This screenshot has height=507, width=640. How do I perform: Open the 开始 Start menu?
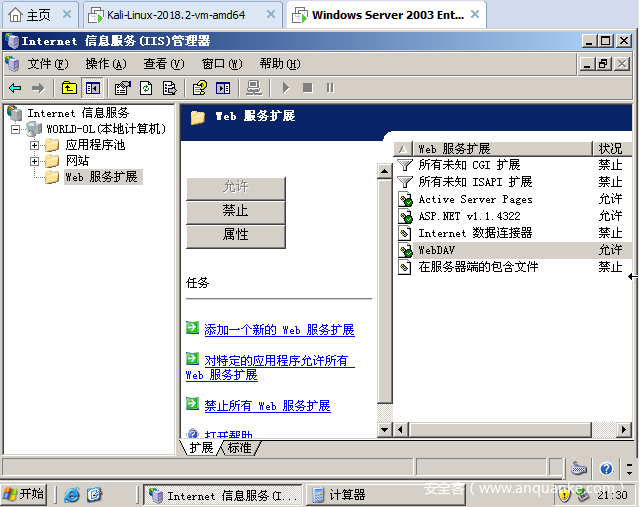[x=23, y=494]
